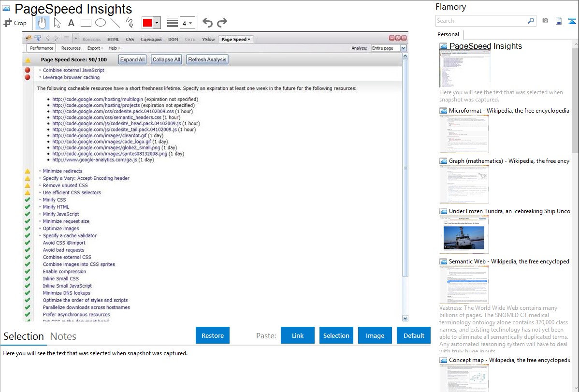
Task: Click the icon beside Graph (mathematics) title
Action: pos(443,161)
